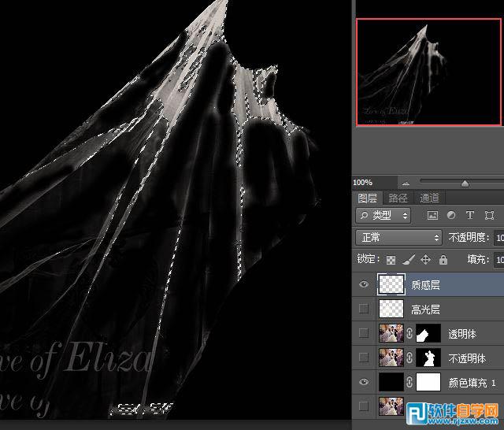Image resolution: width=504 pixels, height=430 pixels.
Task: Select the 透明体 layer image thumbnail
Action: [391, 333]
